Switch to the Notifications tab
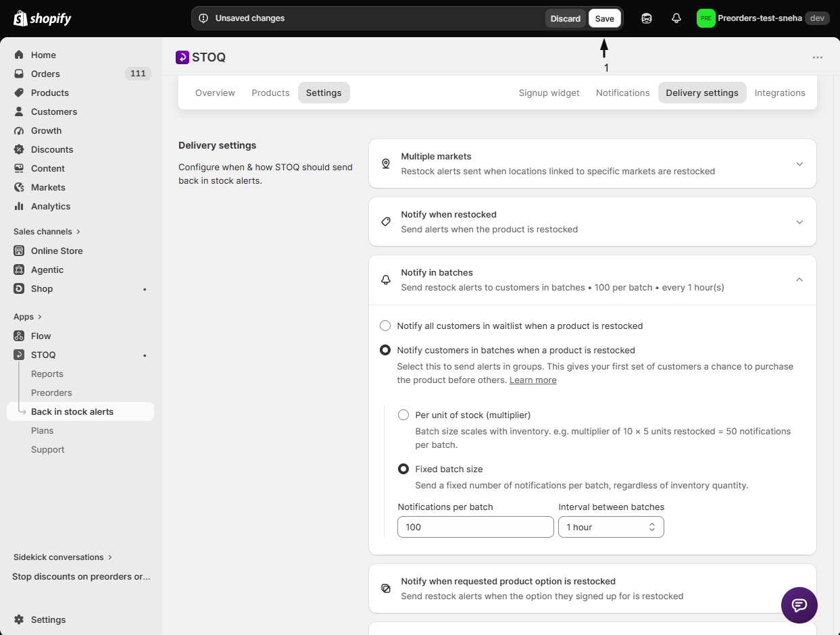Screen dimensions: 840x635 pos(622,93)
